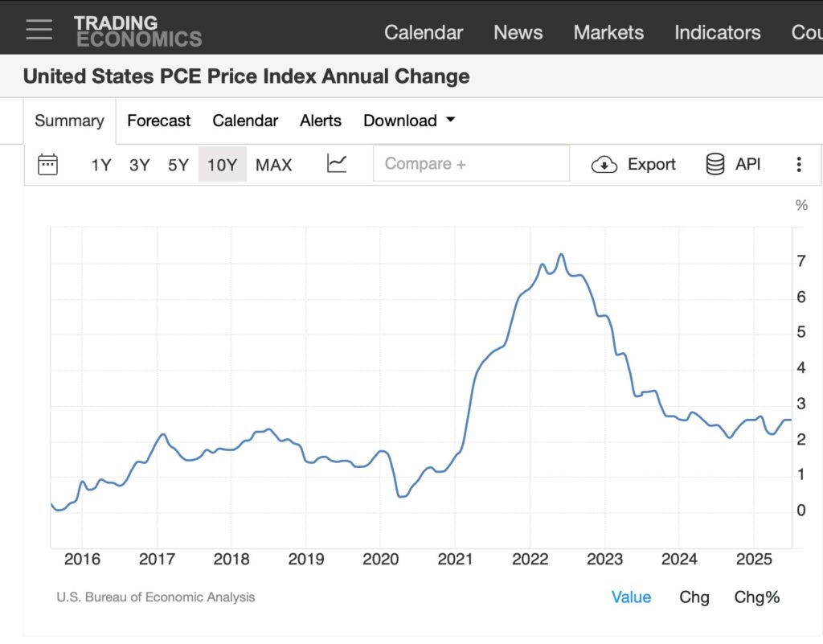Switch chart range to MAX
The width and height of the screenshot is (823, 644).
tap(273, 165)
